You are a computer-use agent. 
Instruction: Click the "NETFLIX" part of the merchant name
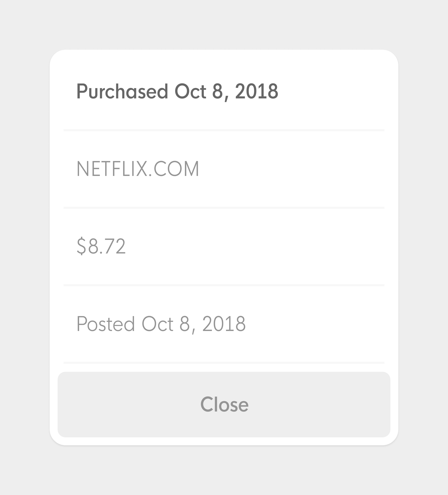click(112, 169)
